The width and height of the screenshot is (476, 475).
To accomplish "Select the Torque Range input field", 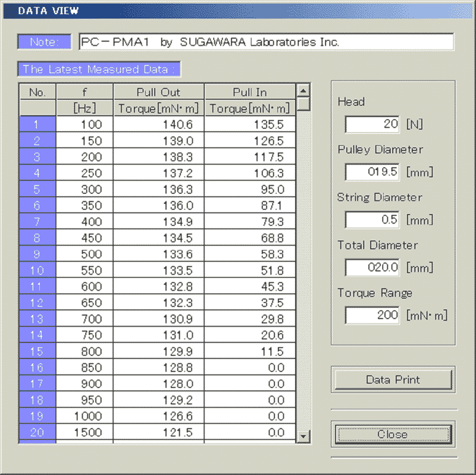I will [372, 315].
